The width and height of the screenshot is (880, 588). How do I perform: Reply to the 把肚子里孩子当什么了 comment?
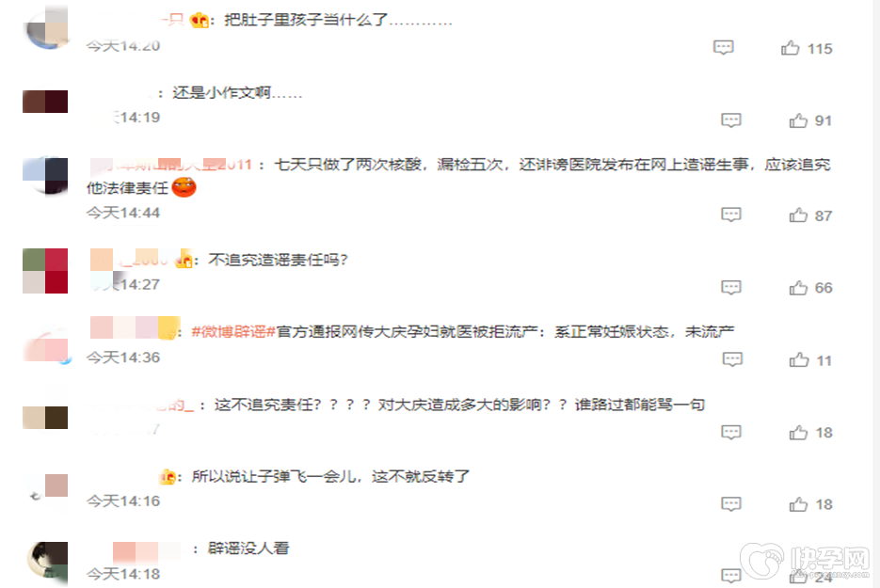(723, 47)
